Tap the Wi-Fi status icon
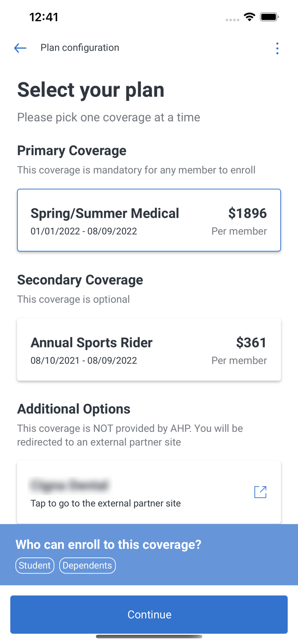This screenshot has width=298, height=644. tap(249, 17)
